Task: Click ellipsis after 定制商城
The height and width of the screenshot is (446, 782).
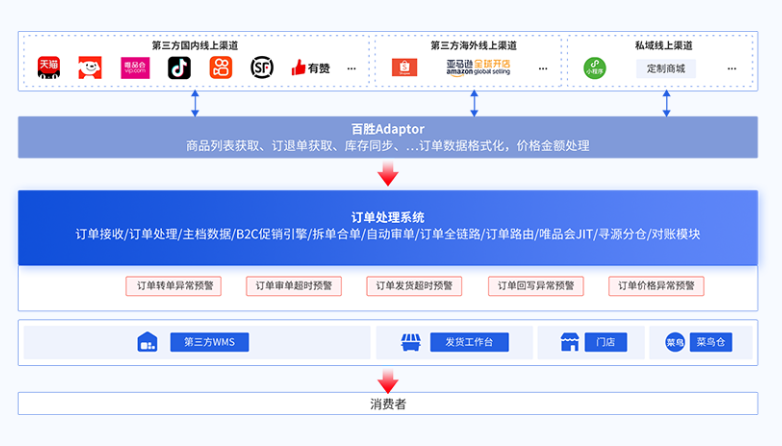Action: point(732,69)
